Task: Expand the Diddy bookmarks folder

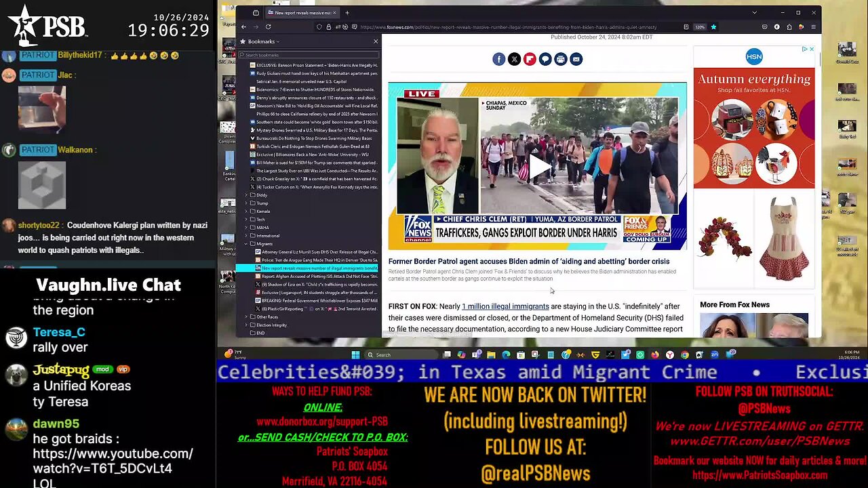Action: (246, 195)
